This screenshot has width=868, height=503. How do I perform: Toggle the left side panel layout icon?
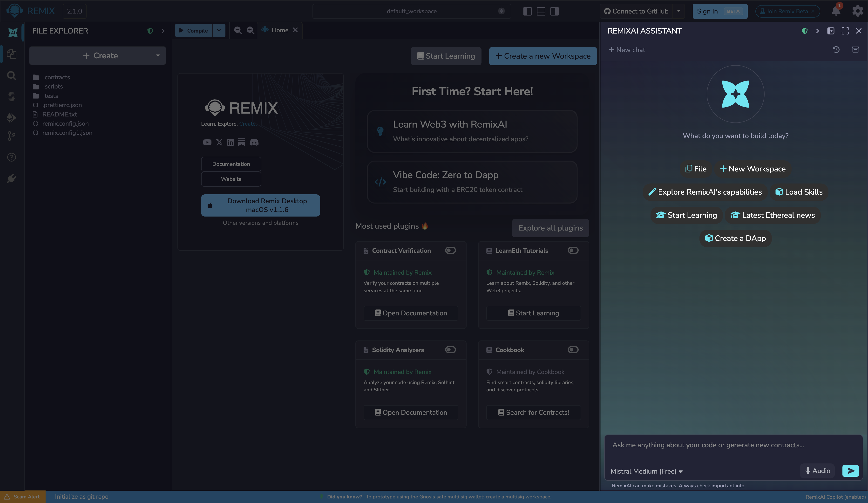click(527, 11)
